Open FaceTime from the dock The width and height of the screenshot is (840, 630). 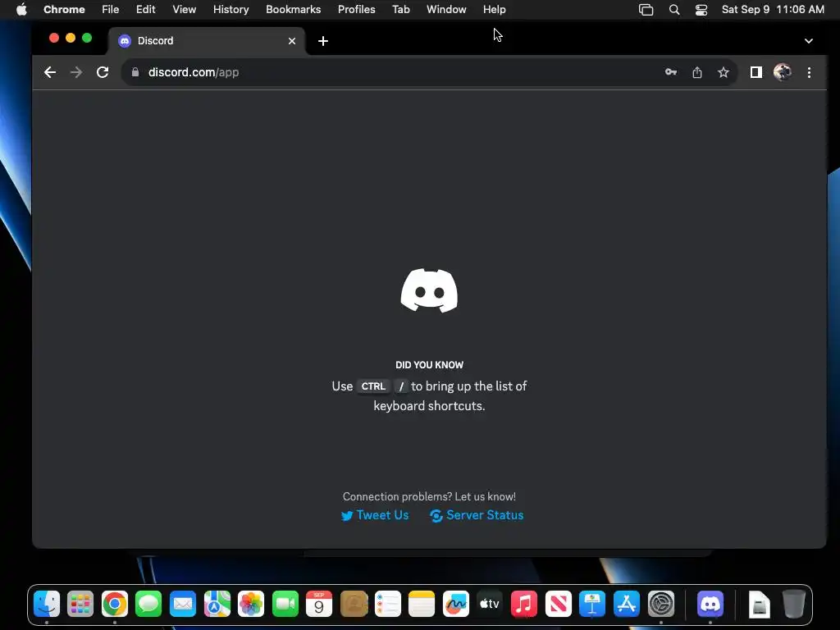[x=285, y=605]
